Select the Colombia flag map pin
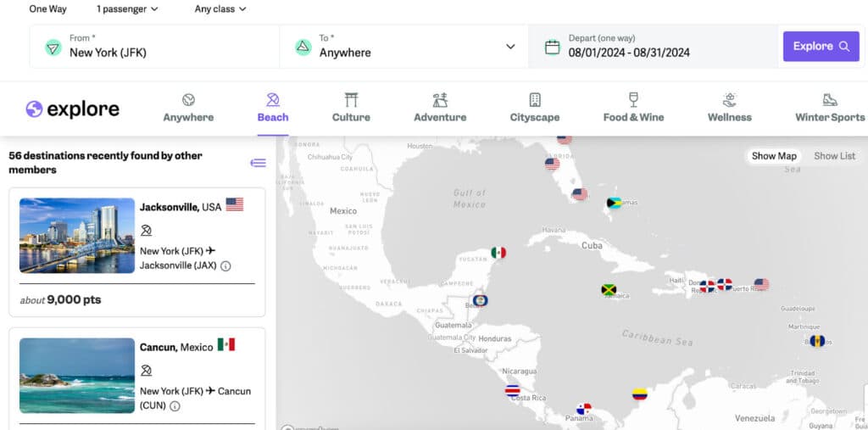868x430 pixels. click(x=639, y=394)
